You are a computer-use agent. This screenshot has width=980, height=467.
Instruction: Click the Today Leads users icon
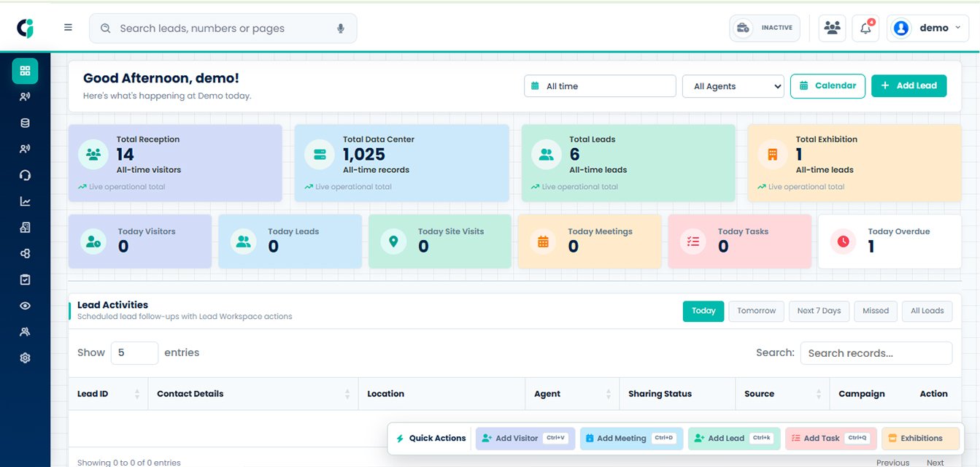244,241
